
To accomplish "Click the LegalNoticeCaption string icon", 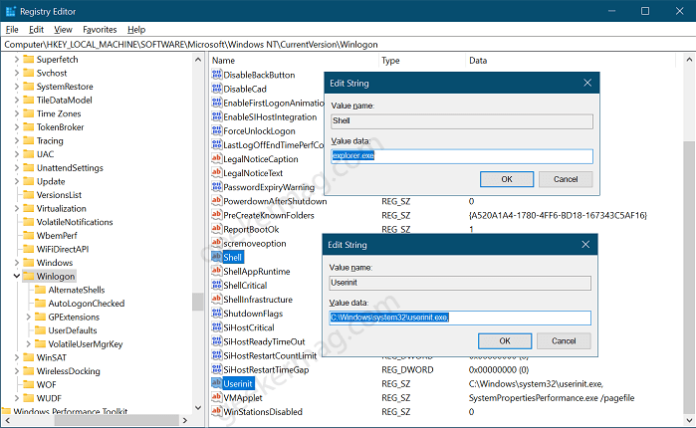I will [216, 159].
